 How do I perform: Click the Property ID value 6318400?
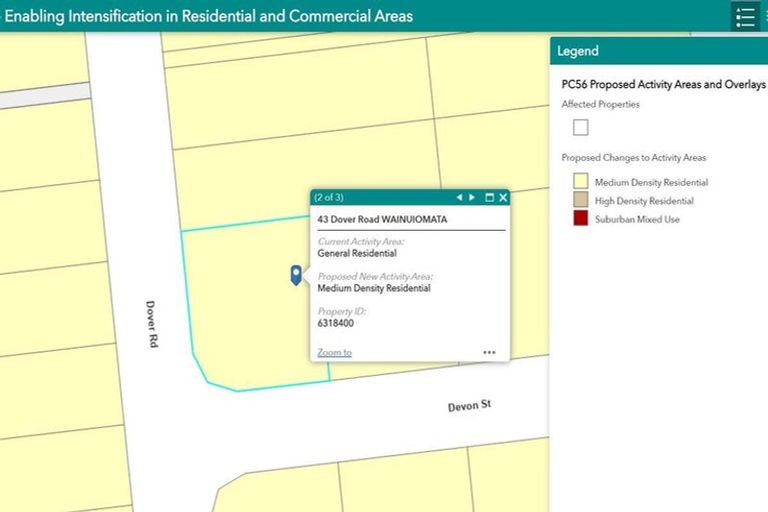pyautogui.click(x=335, y=323)
